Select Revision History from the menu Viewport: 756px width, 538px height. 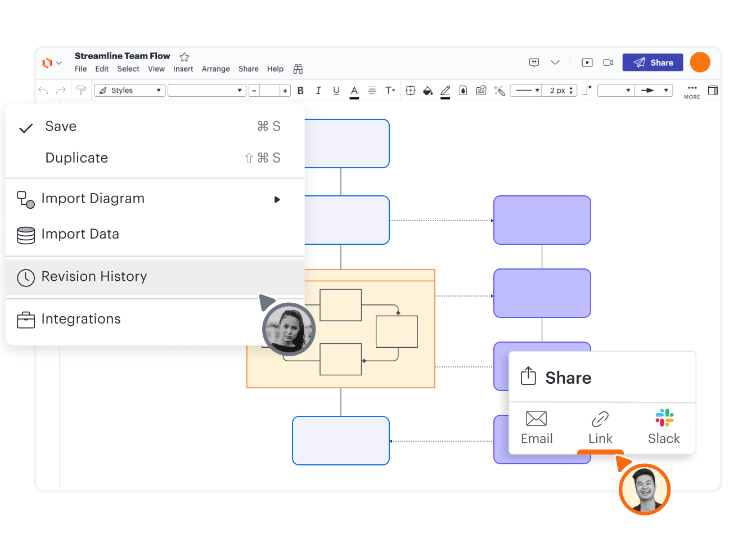[94, 277]
